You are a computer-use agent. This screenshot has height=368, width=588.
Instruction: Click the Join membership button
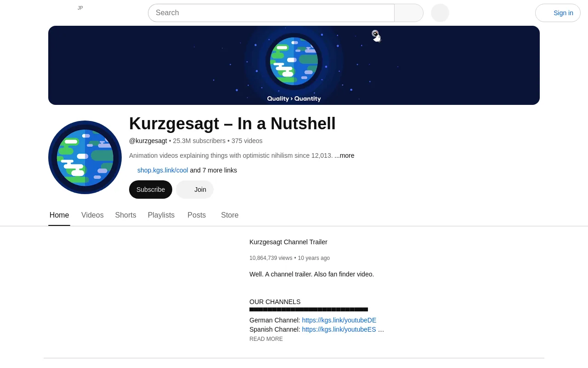click(x=195, y=190)
